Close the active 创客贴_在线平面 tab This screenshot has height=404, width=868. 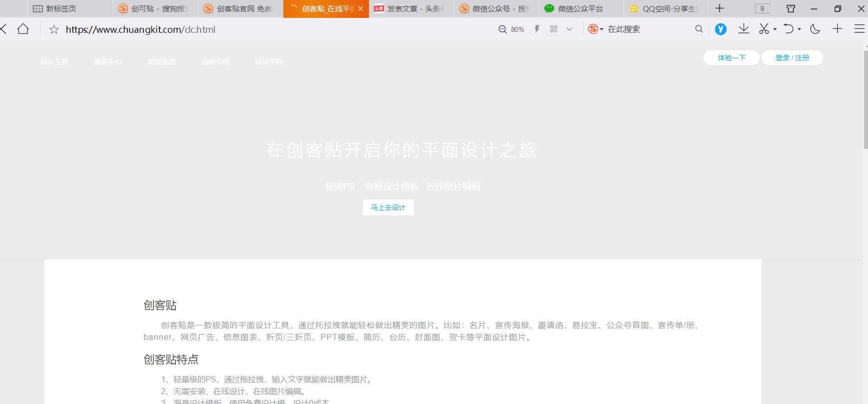tap(361, 8)
